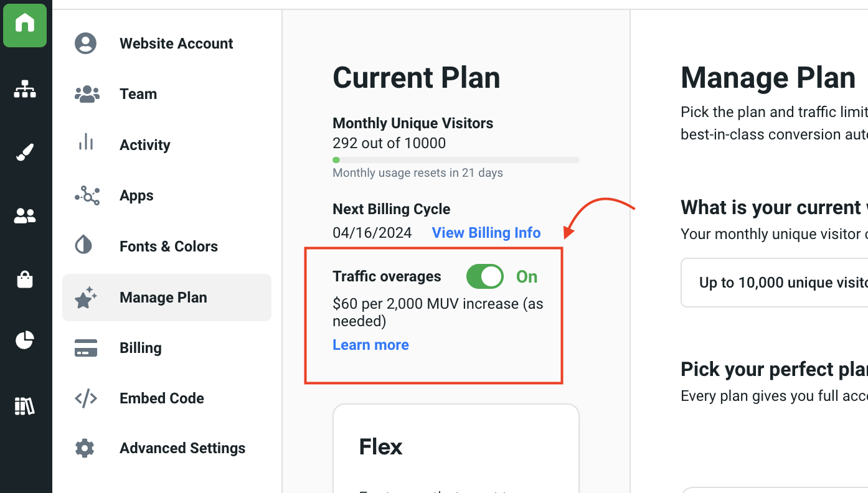Click the library books icon
This screenshot has height=493, width=868.
[x=25, y=406]
